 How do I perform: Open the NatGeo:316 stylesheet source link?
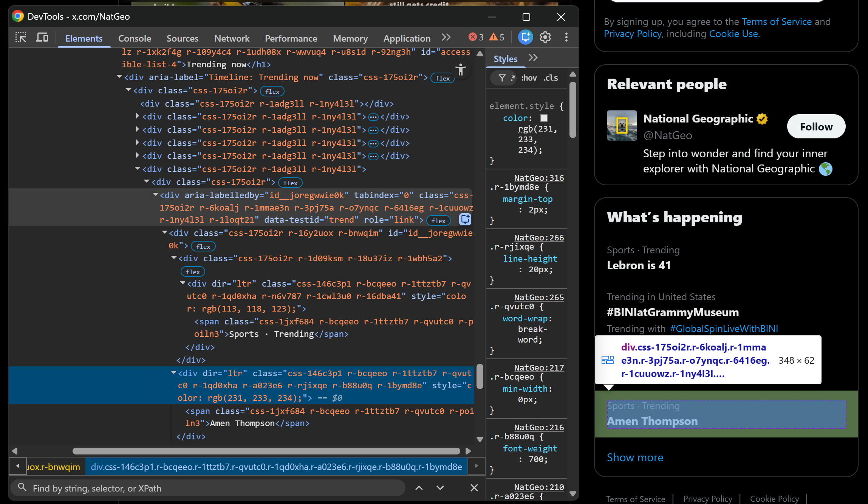539,178
